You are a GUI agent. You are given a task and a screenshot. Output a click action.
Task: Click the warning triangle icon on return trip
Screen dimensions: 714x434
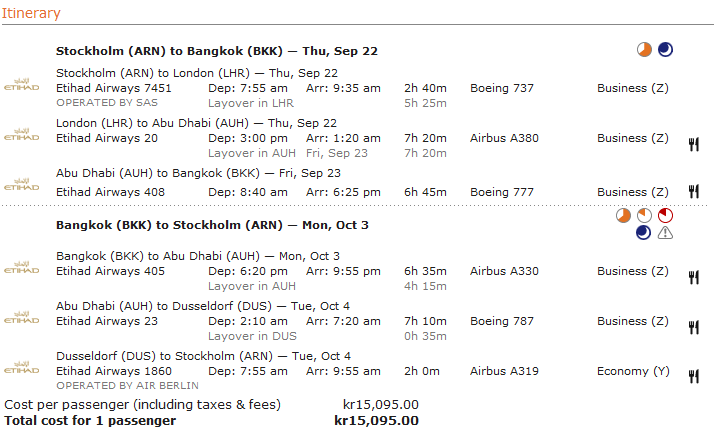[665, 233]
